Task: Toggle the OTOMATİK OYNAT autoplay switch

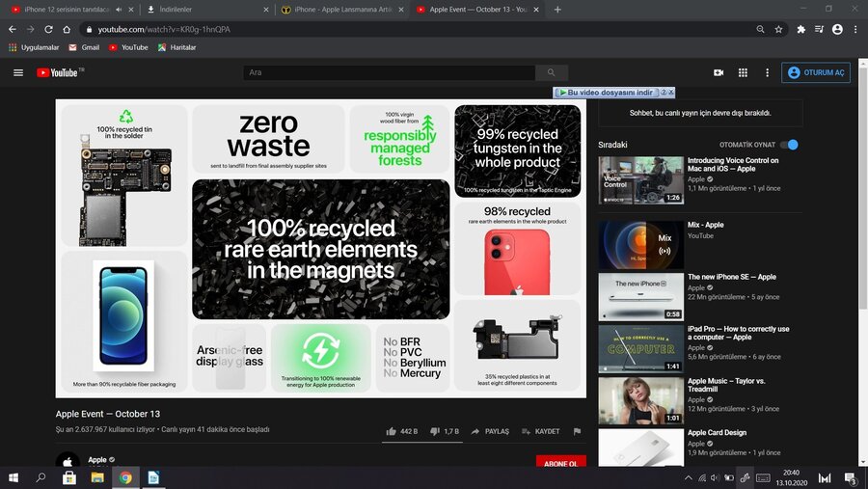Action: 789,145
